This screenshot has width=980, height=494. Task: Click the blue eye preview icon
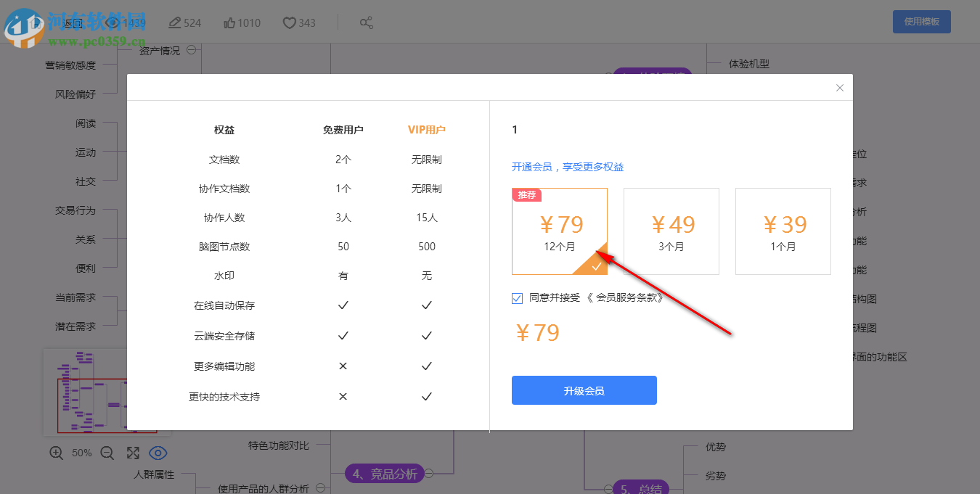[x=158, y=453]
